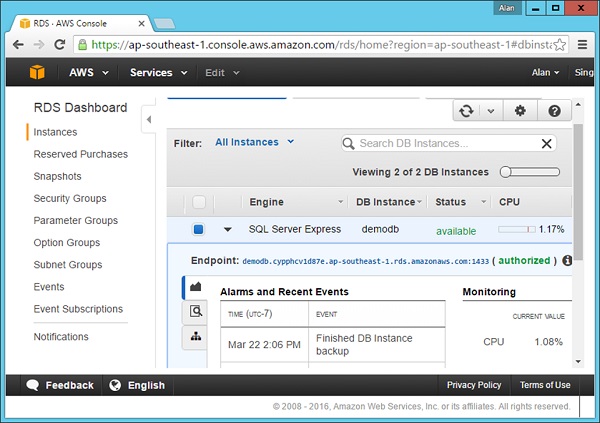This screenshot has height=423, width=600.
Task: Click the refresh instances icon
Action: (467, 111)
